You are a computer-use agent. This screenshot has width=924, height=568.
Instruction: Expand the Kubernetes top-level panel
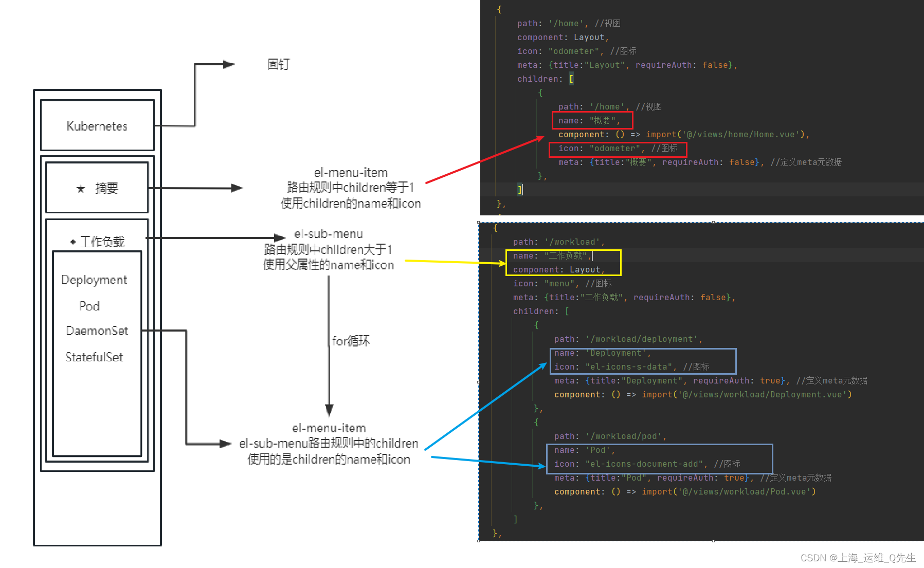[97, 125]
